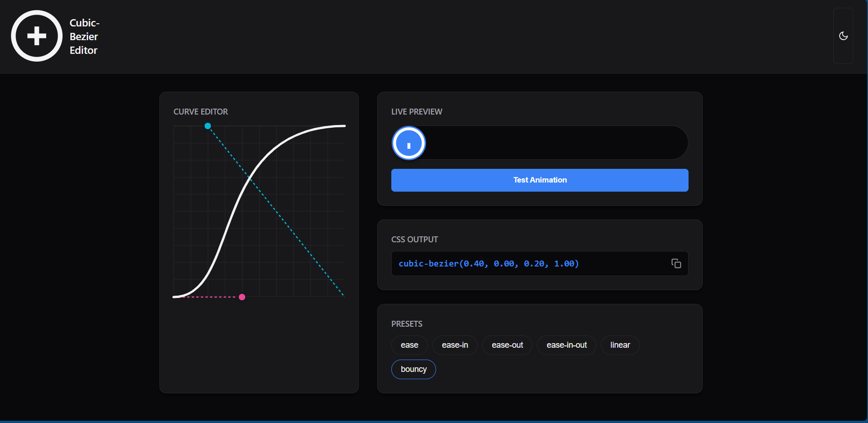Click the CURVE EDITOR heading
This screenshot has height=423, width=868.
point(200,112)
